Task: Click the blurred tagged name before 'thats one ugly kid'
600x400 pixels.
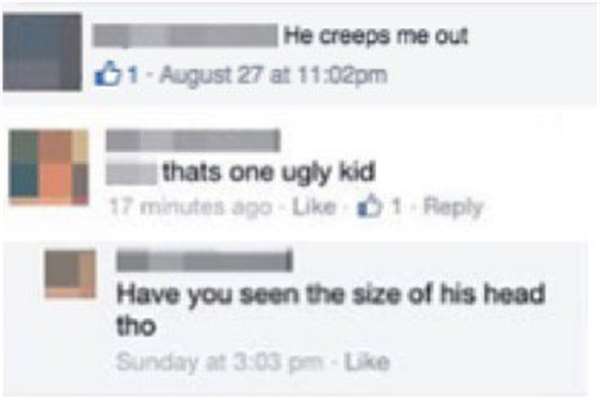Action: [x=131, y=173]
